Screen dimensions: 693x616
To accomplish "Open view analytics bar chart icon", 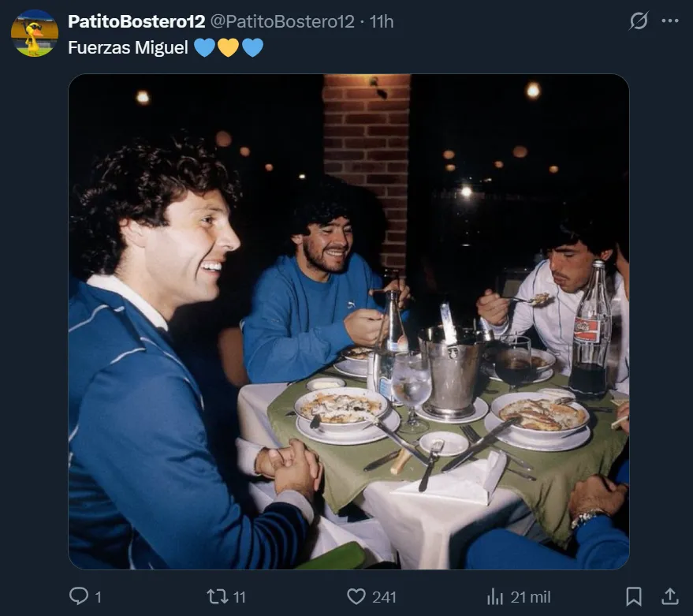I will [495, 596].
